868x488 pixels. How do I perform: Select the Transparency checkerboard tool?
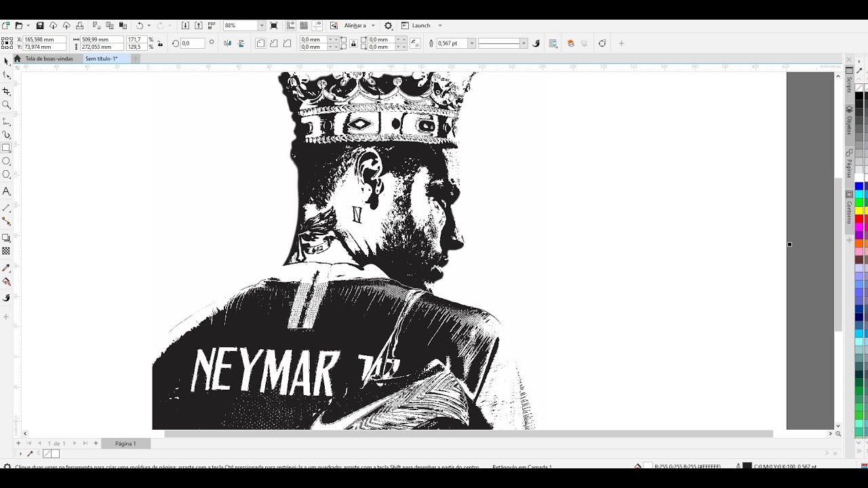pos(6,251)
